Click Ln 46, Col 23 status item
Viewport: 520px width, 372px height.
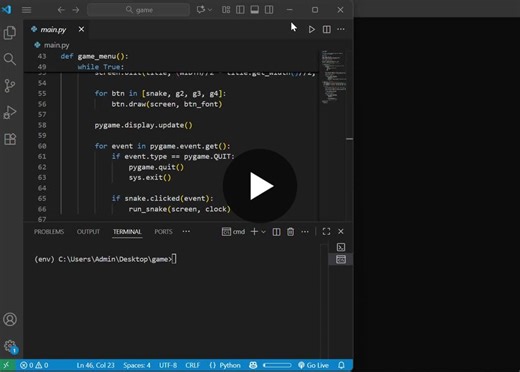[x=95, y=365]
